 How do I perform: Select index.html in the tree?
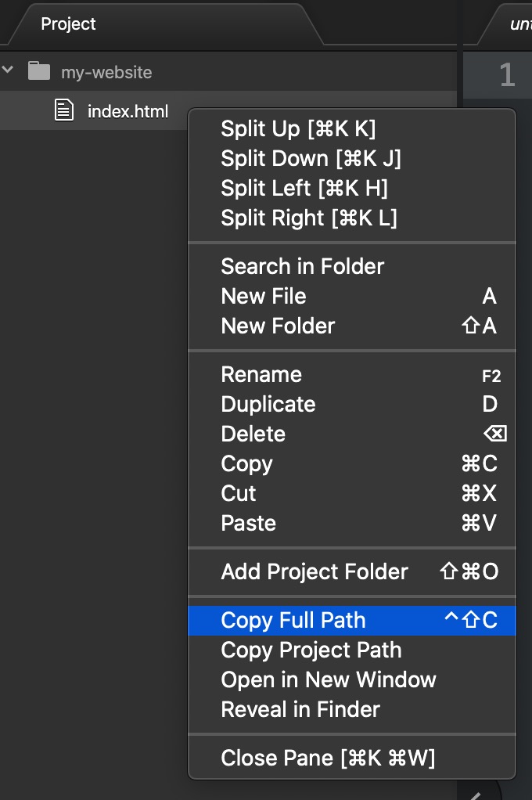(x=128, y=111)
